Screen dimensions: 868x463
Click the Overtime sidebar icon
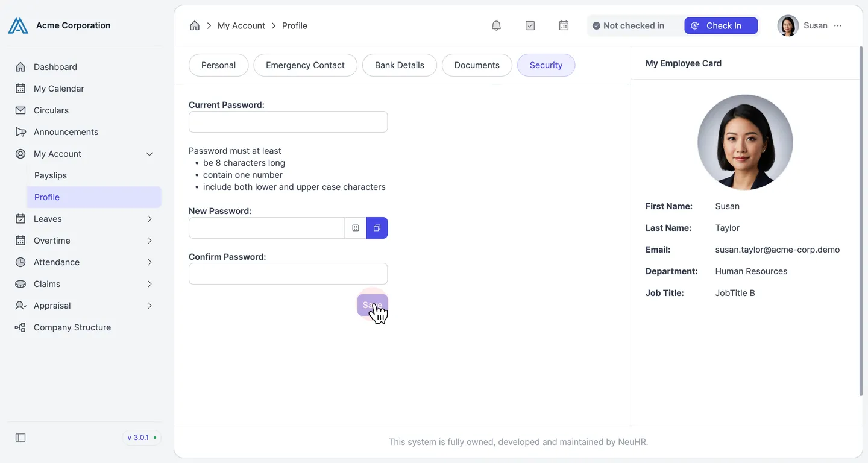[x=20, y=241]
